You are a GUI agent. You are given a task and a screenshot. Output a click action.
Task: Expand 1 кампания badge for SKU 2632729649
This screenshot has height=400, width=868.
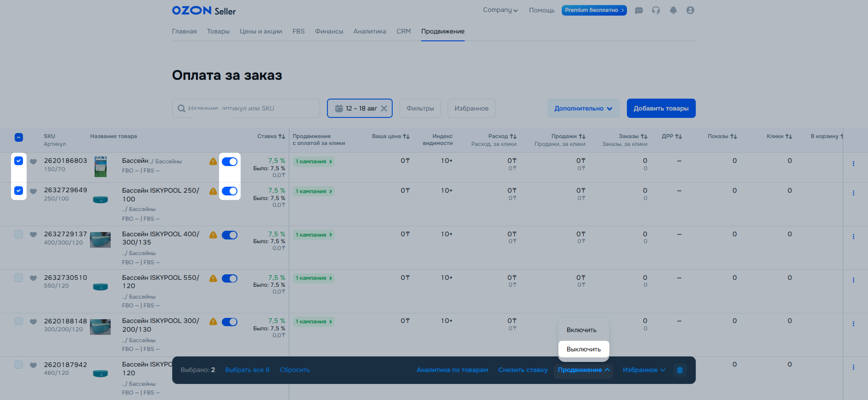click(x=313, y=191)
